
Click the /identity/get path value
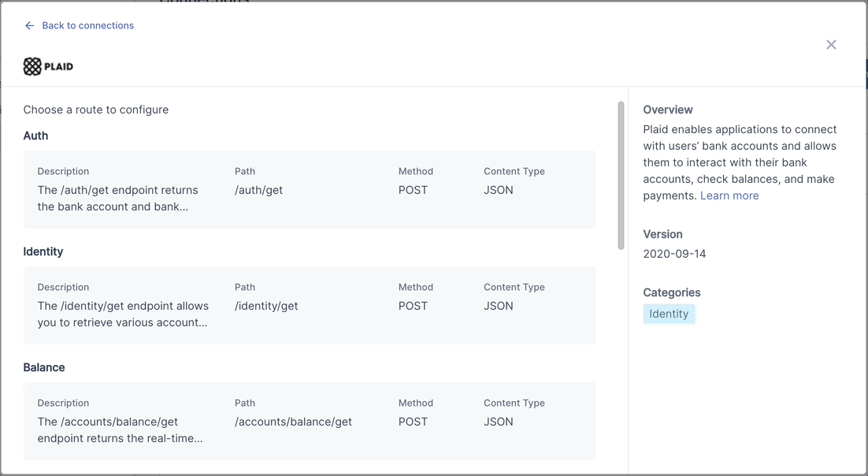[x=266, y=306]
